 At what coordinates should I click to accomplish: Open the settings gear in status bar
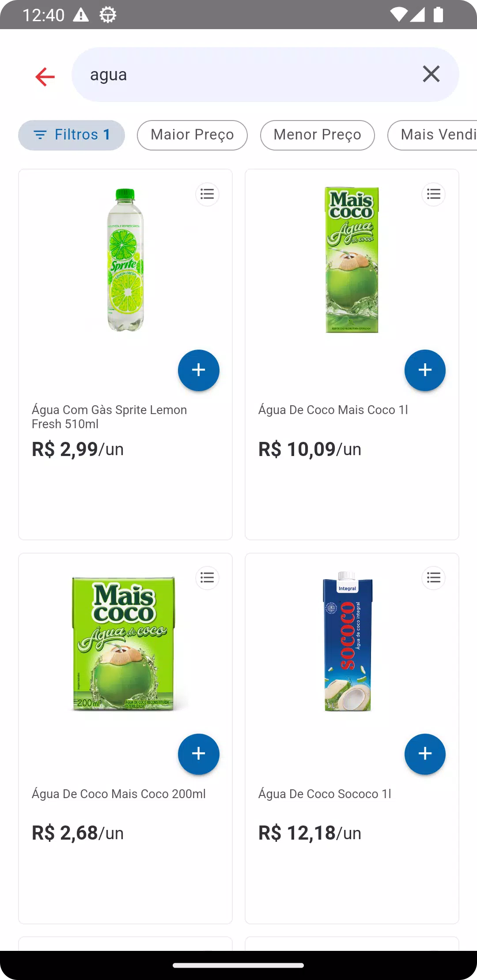point(108,15)
